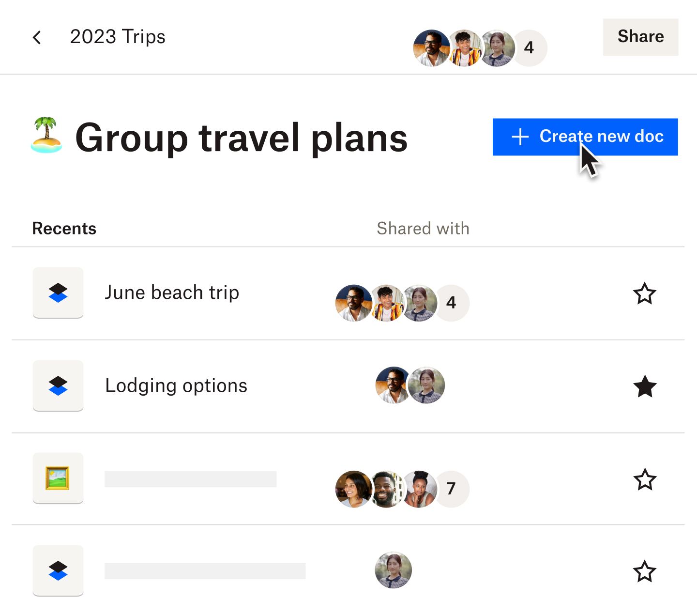Show the 4 more members on June beach trip

tap(452, 303)
